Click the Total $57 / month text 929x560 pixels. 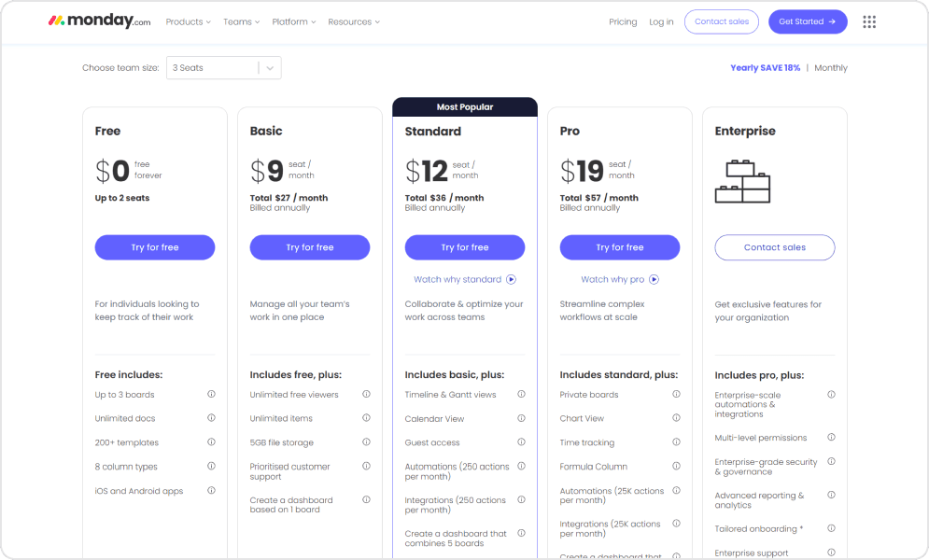point(599,198)
